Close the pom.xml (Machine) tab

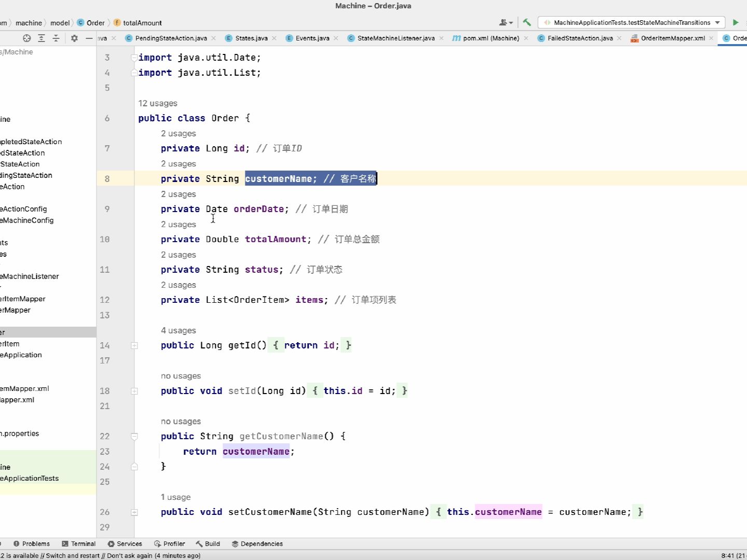click(526, 38)
